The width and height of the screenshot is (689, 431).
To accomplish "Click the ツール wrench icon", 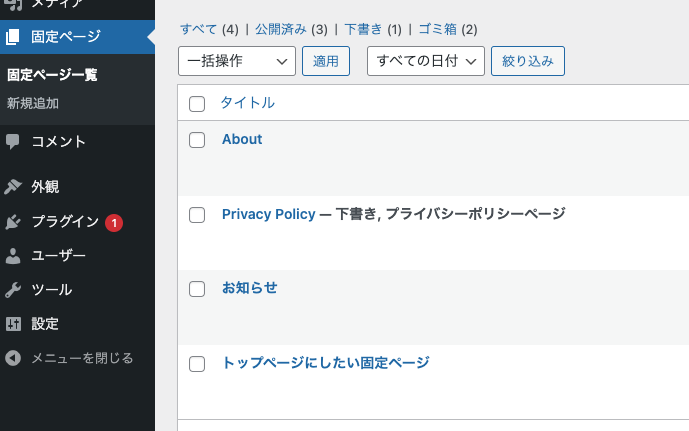I will (x=13, y=290).
